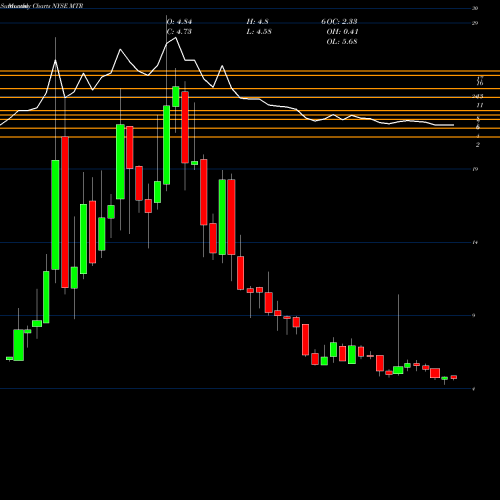Click the price axis label 9
The image size is (500, 500).
coord(474,315)
